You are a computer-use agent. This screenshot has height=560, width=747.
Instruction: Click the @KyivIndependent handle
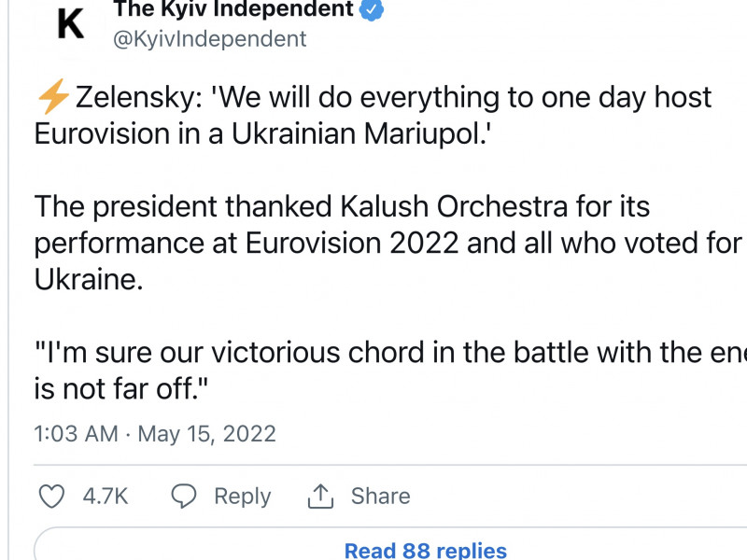click(209, 38)
